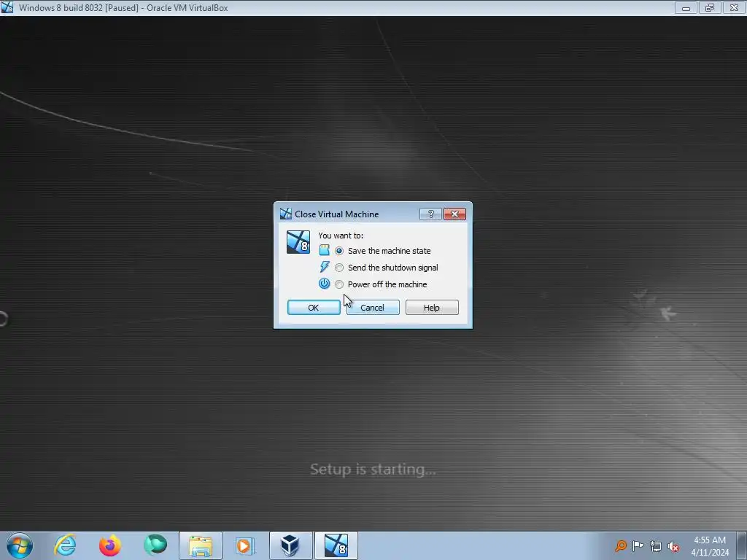Click the 'Setup is starting...' text
Image resolution: width=747 pixels, height=560 pixels.
[373, 470]
